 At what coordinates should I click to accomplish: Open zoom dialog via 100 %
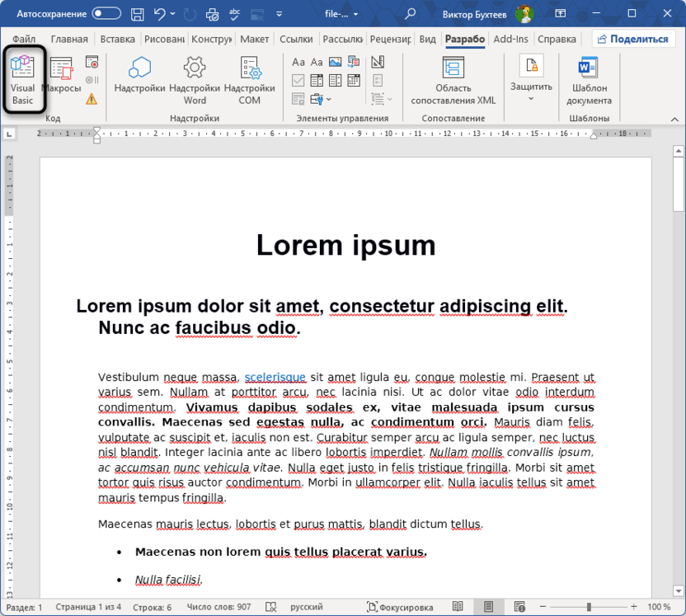click(659, 607)
